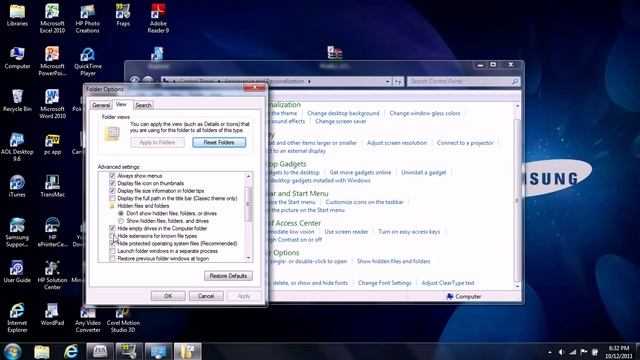Confirm Folder Options with OK

click(x=168, y=296)
